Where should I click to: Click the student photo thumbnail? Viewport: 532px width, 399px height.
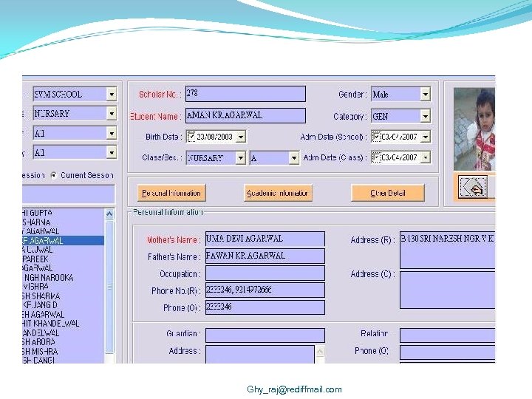[x=474, y=129]
